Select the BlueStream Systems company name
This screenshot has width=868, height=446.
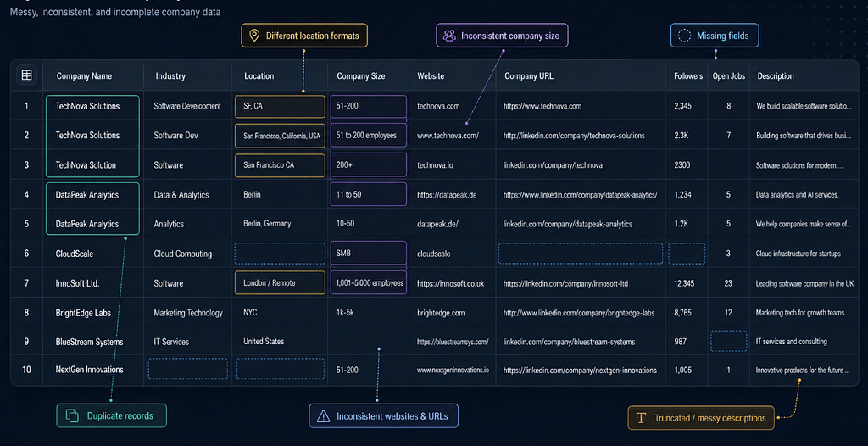(x=89, y=342)
